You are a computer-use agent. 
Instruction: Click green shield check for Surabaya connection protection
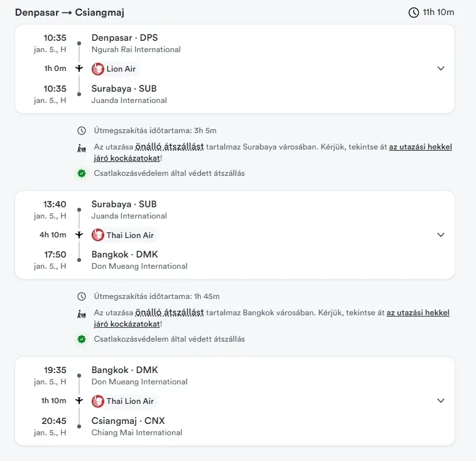(x=82, y=173)
